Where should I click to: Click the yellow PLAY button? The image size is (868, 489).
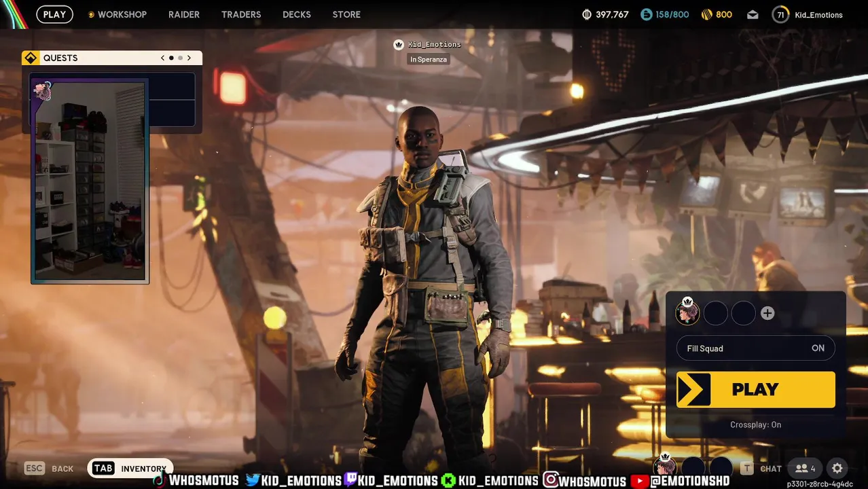click(756, 389)
